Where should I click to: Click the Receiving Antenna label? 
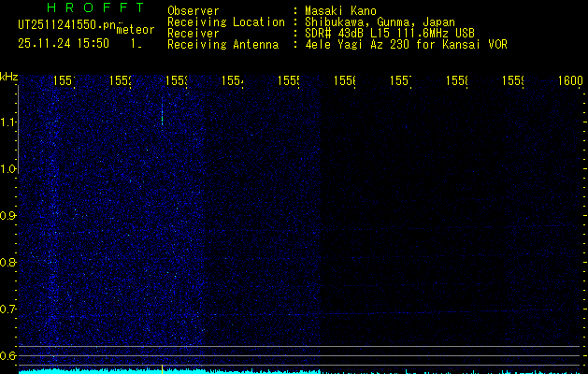tap(222, 44)
